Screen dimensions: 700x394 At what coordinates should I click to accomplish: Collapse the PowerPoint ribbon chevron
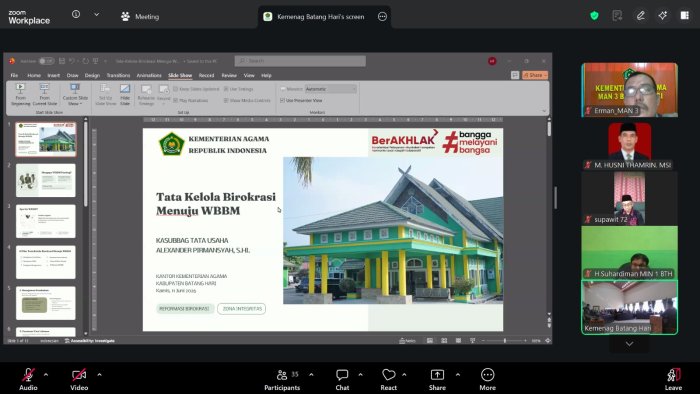(x=544, y=111)
